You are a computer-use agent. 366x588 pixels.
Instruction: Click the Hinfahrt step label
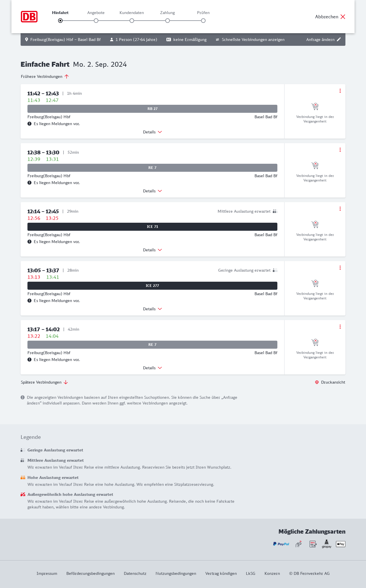[x=60, y=13]
